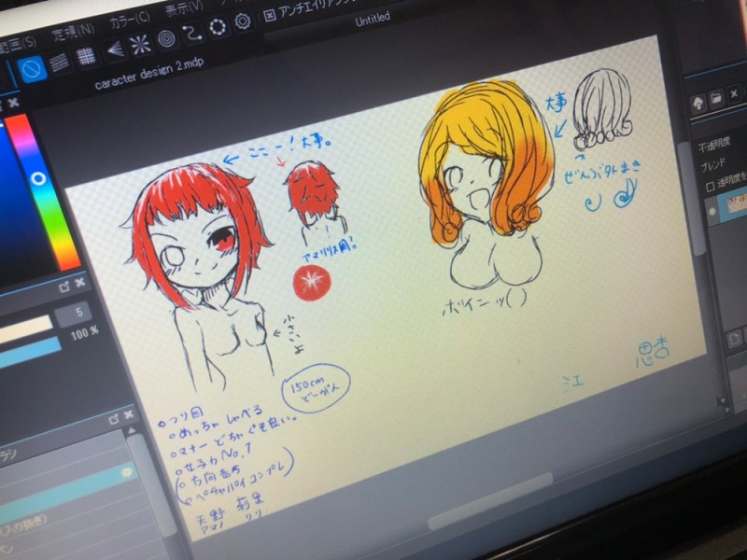Click the X icon beside the folder icon
The width and height of the screenshot is (747, 560).
734,94
